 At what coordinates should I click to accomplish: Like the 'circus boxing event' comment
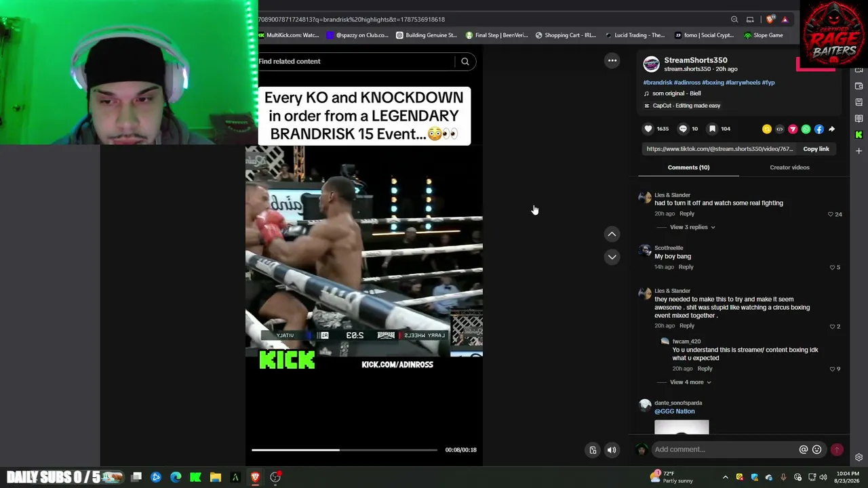[x=832, y=327]
